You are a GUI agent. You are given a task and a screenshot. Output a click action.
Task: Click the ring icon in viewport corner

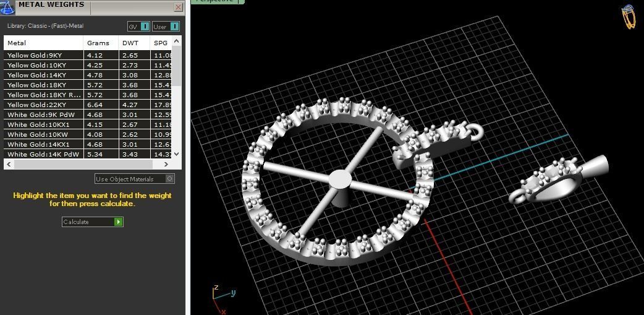pyautogui.click(x=629, y=17)
